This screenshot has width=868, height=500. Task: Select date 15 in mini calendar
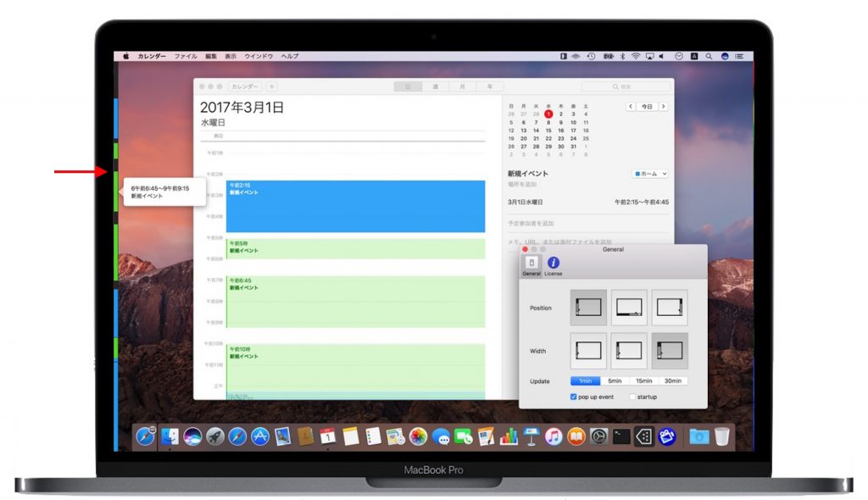click(548, 131)
